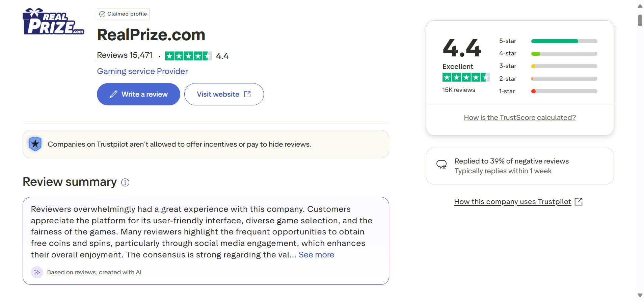Click the external link icon in Visit website
This screenshot has width=644, height=301.
coord(247,94)
